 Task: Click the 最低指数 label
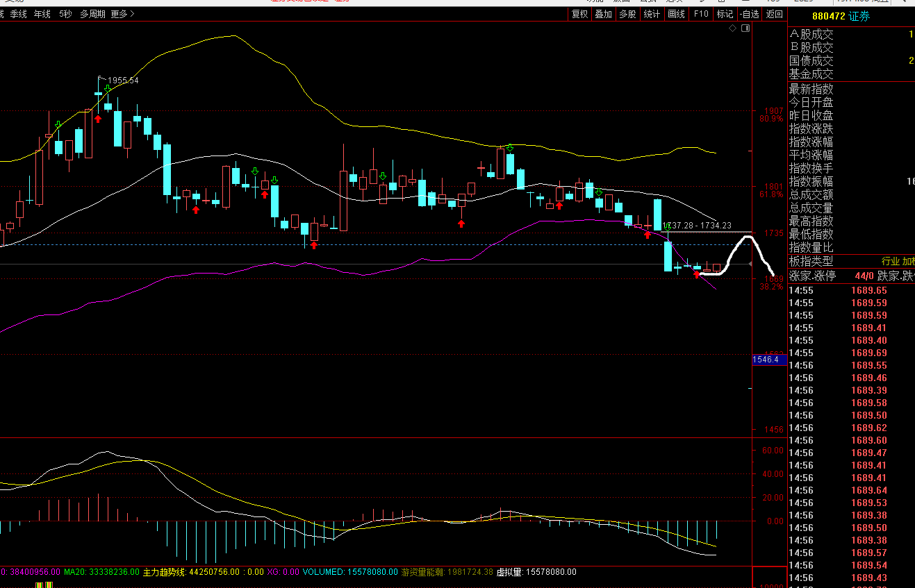click(811, 234)
